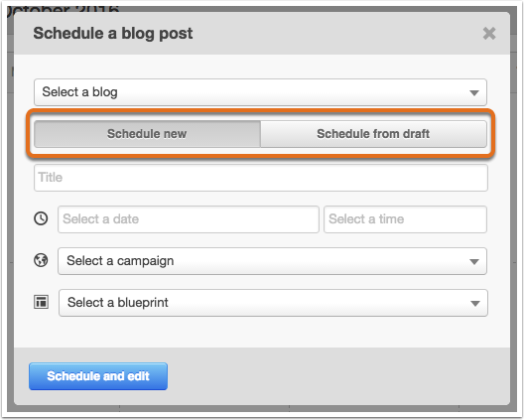This screenshot has width=524, height=420.
Task: Click the campaign dropdown arrow
Action: pos(474,261)
